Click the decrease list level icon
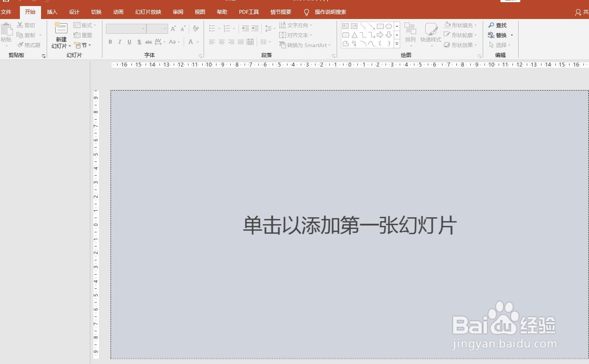Screen dimensions: 589x364 point(245,28)
